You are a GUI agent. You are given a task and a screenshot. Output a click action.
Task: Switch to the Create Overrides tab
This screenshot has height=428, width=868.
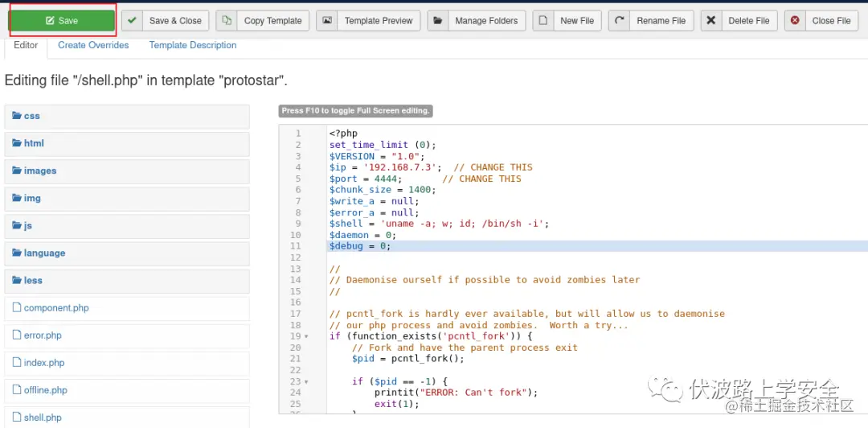point(93,46)
